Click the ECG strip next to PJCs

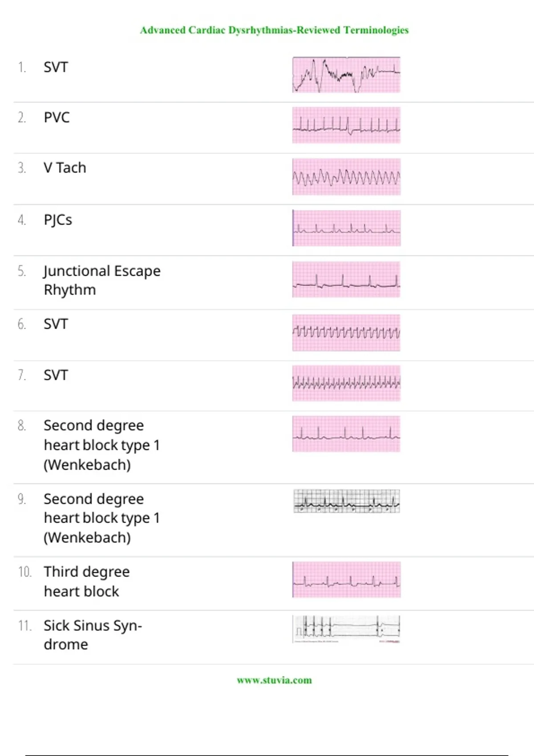346,228
